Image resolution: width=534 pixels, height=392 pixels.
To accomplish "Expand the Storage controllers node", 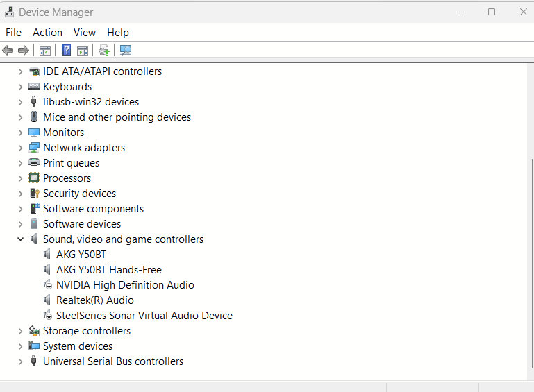I will (x=20, y=331).
